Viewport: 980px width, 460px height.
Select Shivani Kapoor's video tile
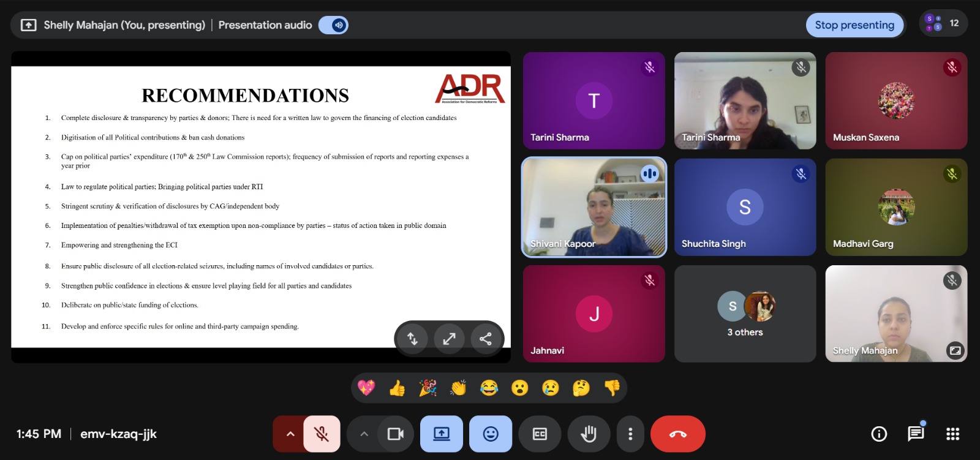[594, 207]
